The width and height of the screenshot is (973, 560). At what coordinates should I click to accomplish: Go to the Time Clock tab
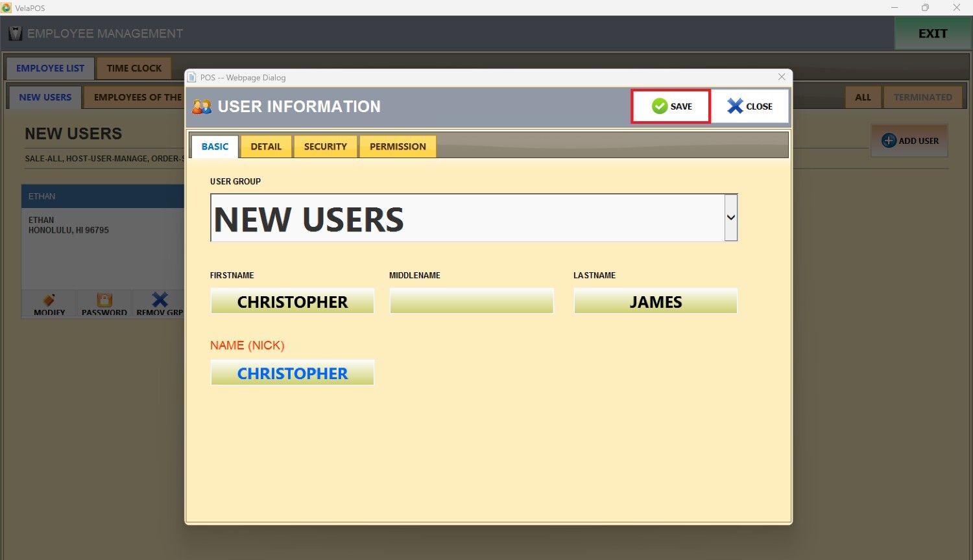134,68
